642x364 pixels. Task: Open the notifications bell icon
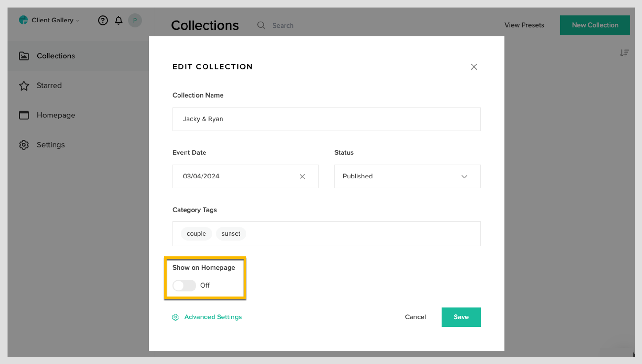pos(118,21)
